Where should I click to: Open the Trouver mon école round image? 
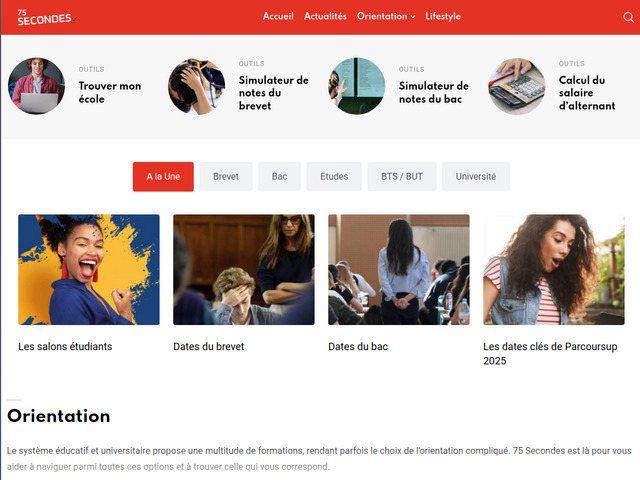(x=36, y=86)
